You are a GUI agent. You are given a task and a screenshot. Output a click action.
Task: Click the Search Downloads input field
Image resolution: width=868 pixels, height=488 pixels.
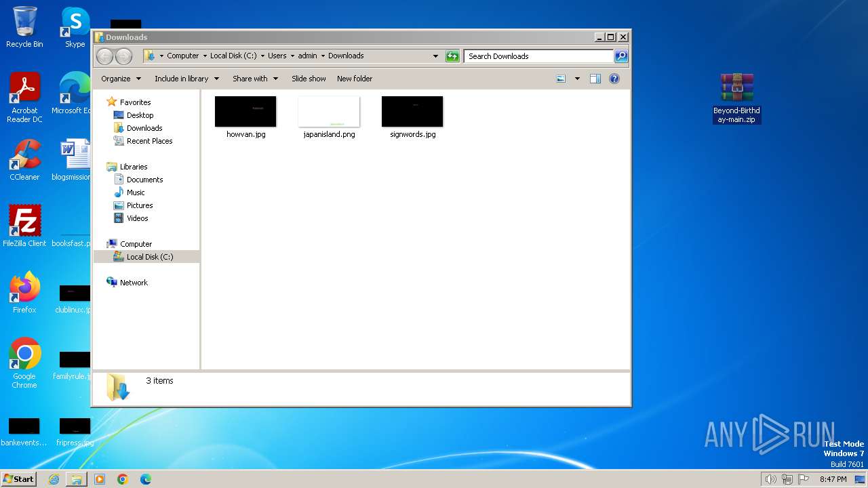pyautogui.click(x=539, y=56)
